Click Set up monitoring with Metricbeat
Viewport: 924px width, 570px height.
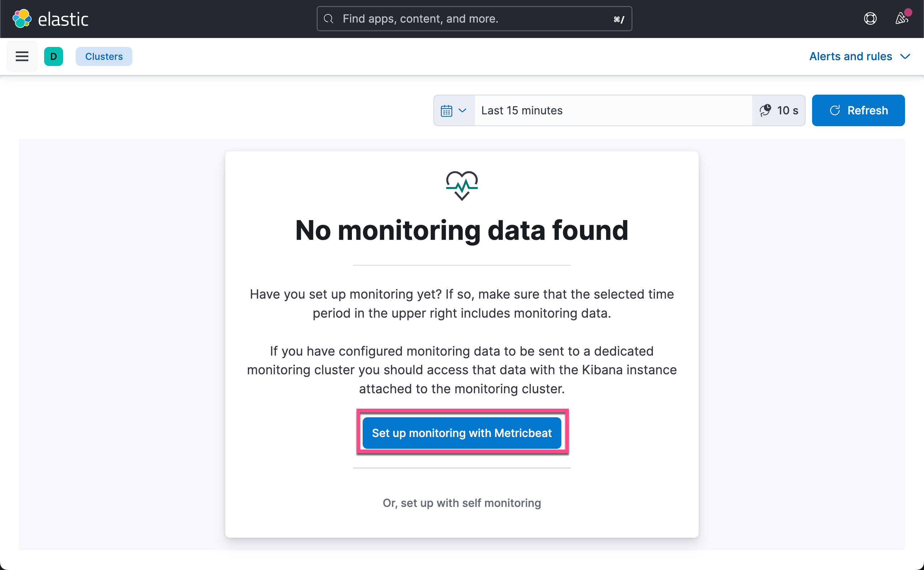pos(462,433)
